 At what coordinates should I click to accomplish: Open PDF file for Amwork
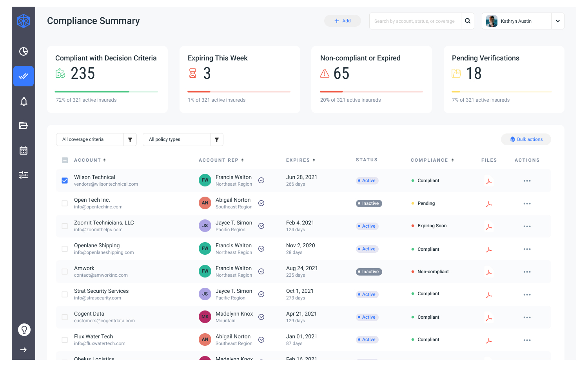[x=489, y=272]
